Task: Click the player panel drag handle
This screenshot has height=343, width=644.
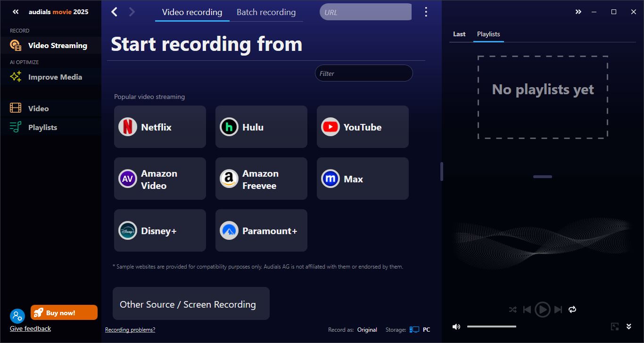Action: pyautogui.click(x=543, y=177)
